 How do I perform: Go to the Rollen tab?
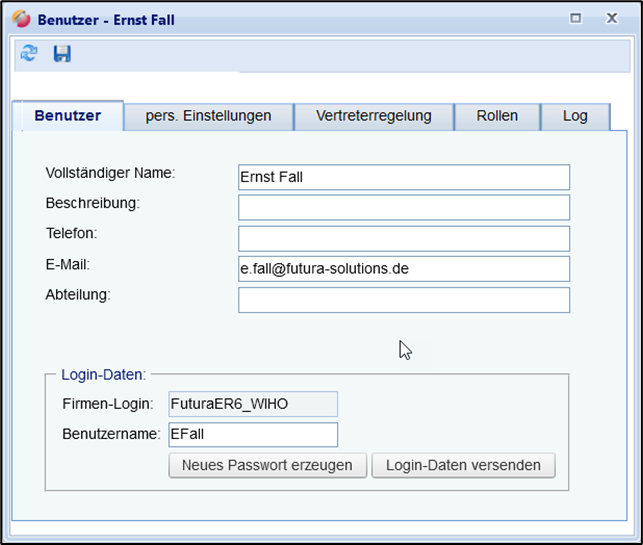(497, 116)
